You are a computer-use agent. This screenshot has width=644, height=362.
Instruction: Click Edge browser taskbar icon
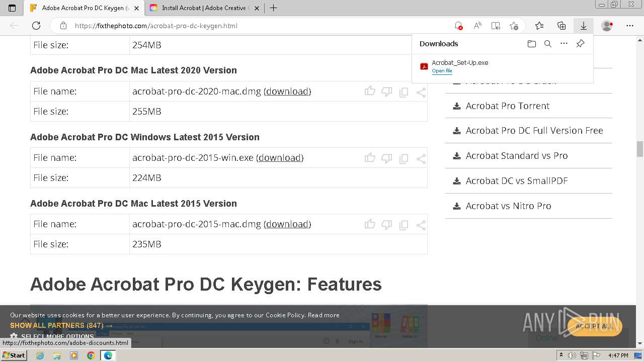[x=108, y=355]
